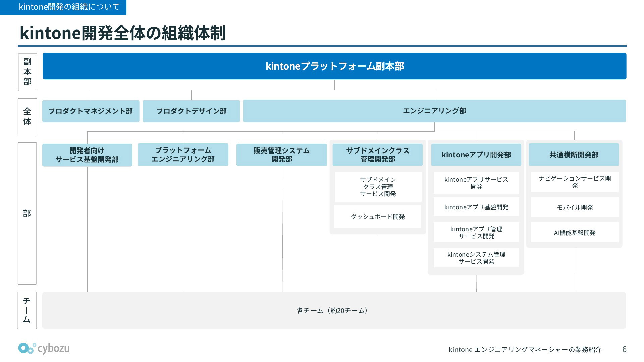Select the 共通横断開発部 header
Viewport: 644px width, 362px height.
[574, 155]
